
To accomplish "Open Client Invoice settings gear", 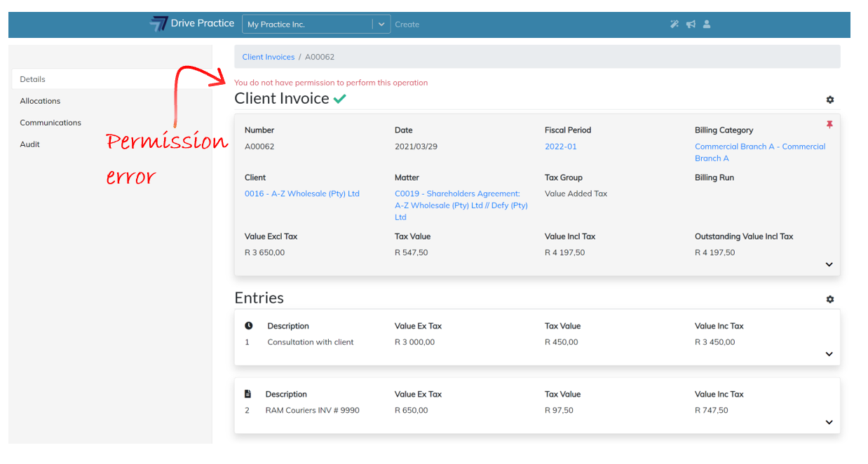I will pos(830,100).
